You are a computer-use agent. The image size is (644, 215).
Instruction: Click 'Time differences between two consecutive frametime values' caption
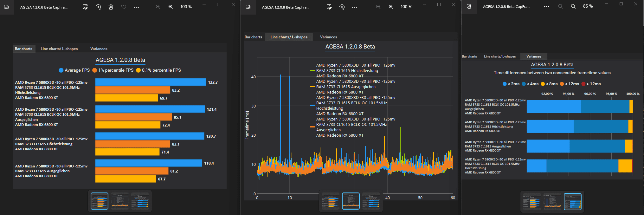coord(552,73)
